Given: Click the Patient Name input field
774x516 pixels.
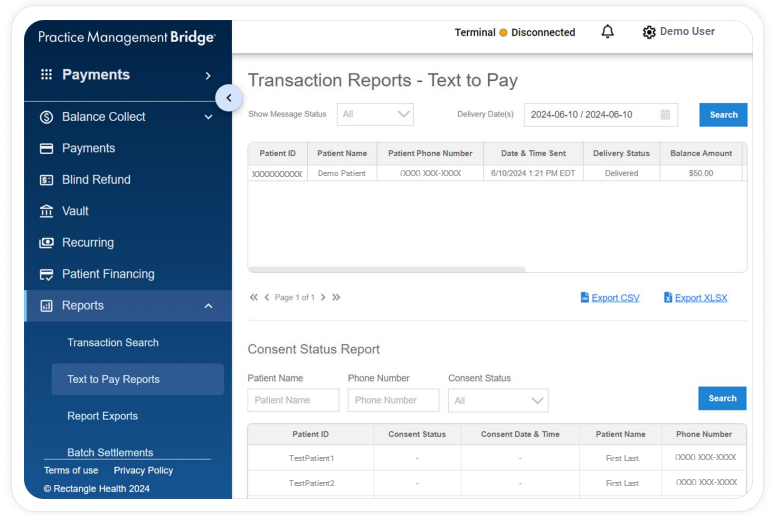Looking at the screenshot, I should pyautogui.click(x=293, y=400).
